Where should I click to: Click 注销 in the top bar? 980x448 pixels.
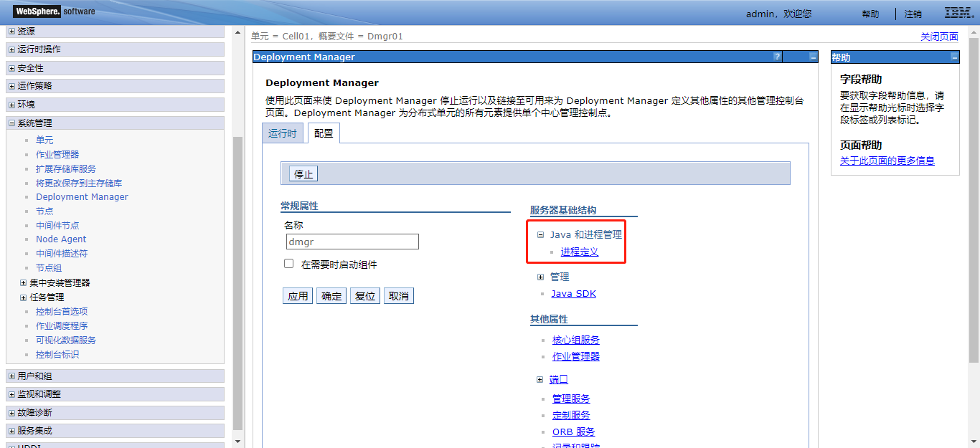click(913, 14)
